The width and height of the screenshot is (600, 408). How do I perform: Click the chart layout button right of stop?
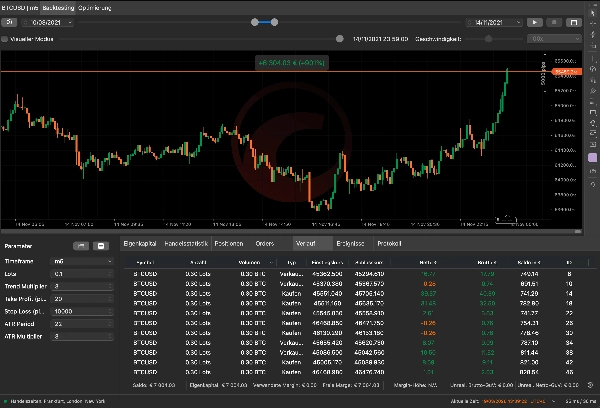(x=574, y=23)
